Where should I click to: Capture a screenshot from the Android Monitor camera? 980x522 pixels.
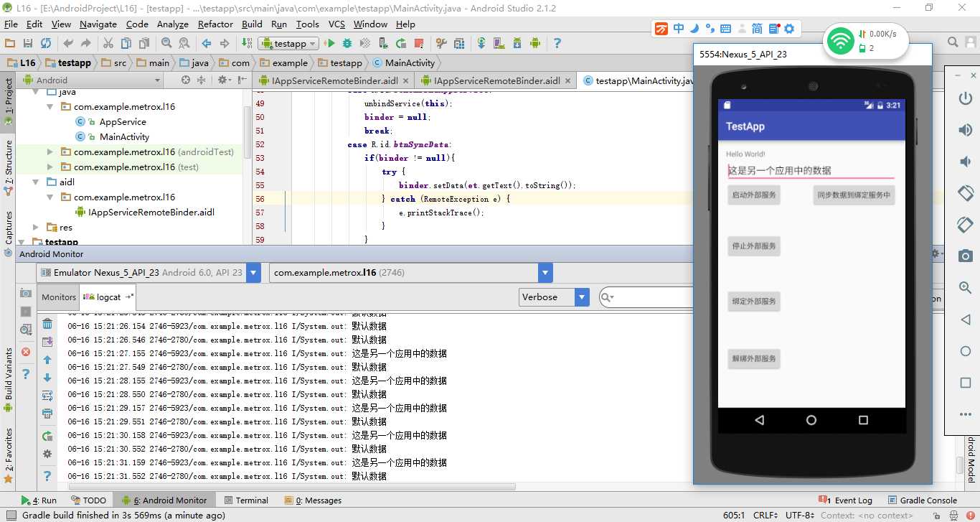pyautogui.click(x=26, y=293)
